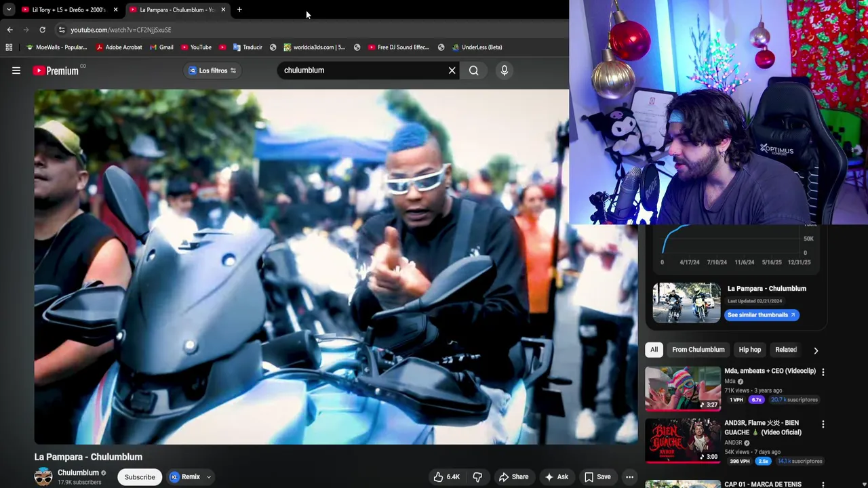This screenshot has width=868, height=488.
Task: Open the Free DJ Sound Effects bookmark
Action: [398, 47]
